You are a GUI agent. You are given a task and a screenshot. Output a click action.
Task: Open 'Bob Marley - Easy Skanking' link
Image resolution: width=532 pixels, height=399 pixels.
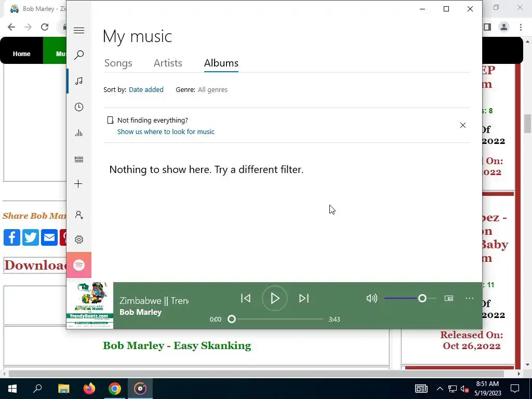pos(177,345)
